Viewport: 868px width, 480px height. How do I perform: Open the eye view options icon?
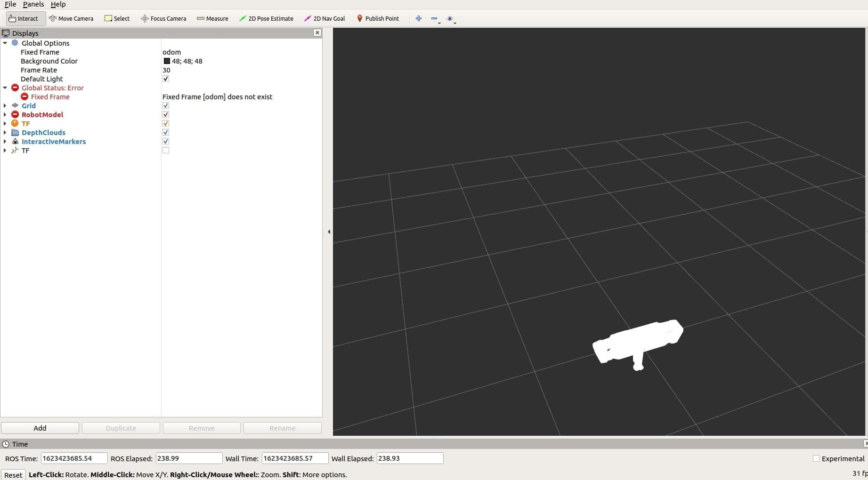point(451,19)
